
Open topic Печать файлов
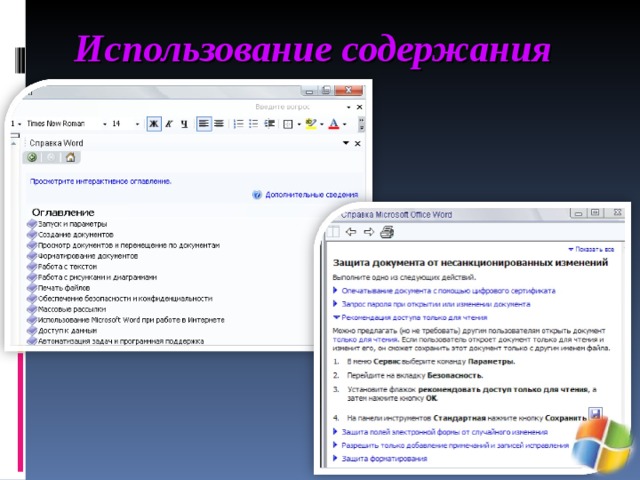[x=64, y=288]
